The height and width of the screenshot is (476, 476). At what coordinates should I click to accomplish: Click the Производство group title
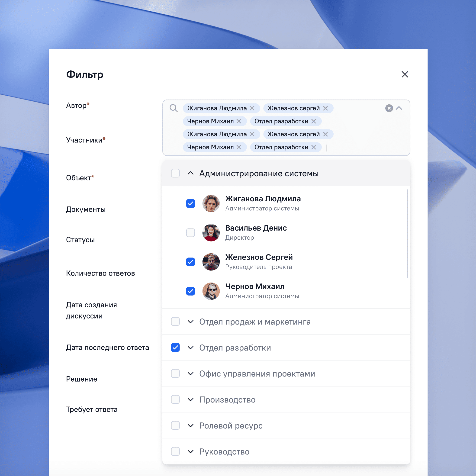click(227, 400)
